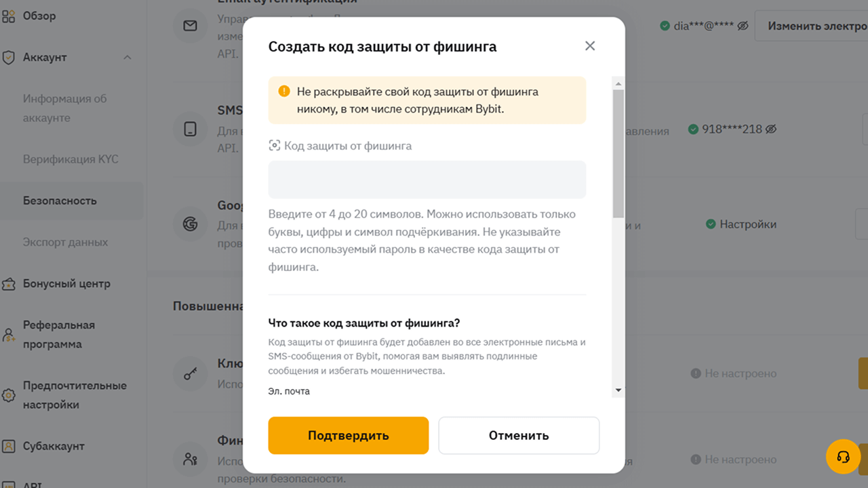Click the Код защиты от фишинга input field

click(427, 180)
